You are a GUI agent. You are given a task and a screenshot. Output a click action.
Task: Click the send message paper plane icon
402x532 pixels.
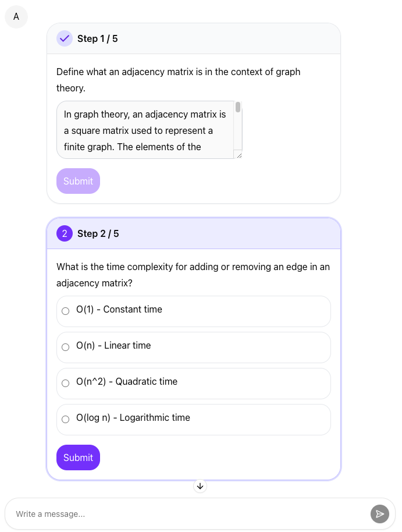click(x=380, y=514)
